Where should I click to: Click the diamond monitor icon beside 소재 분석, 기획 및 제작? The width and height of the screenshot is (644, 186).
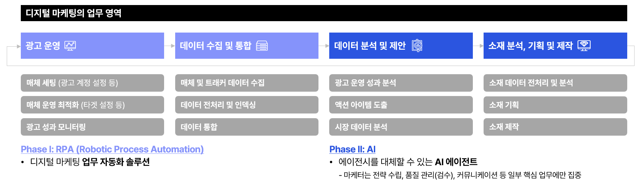[584, 46]
